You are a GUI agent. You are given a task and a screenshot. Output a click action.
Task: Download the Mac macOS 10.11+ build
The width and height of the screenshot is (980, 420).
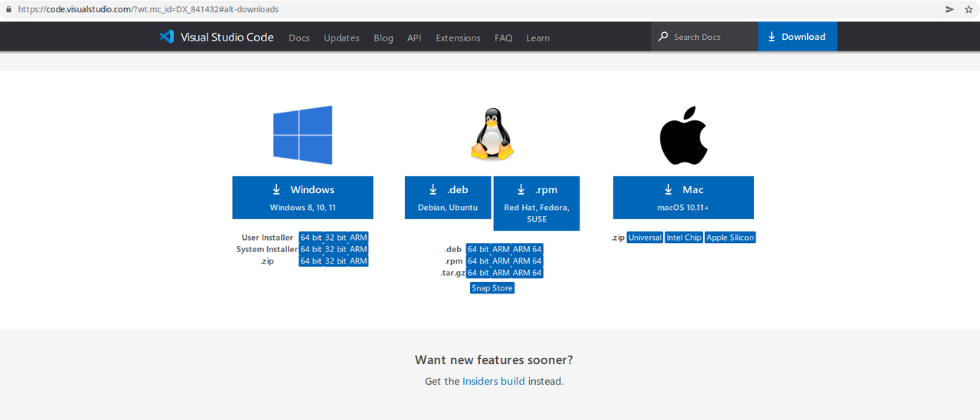click(x=683, y=198)
